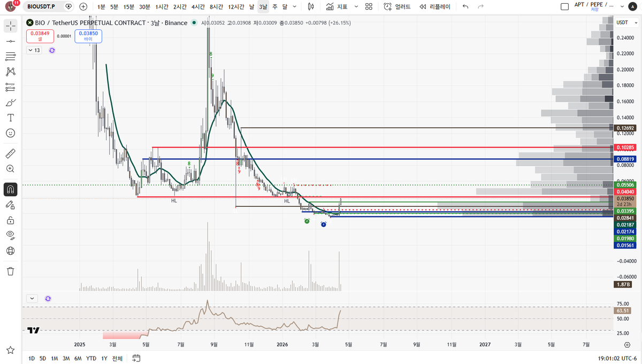Select the zoom in magnifier tool
Image resolution: width=642 pixels, height=364 pixels.
click(10, 169)
